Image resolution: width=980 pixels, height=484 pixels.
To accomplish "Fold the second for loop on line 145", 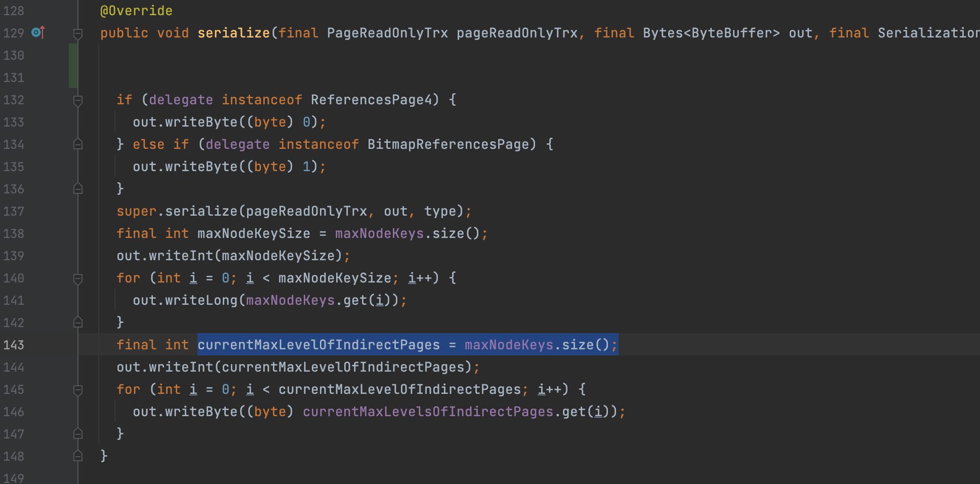I will [78, 390].
